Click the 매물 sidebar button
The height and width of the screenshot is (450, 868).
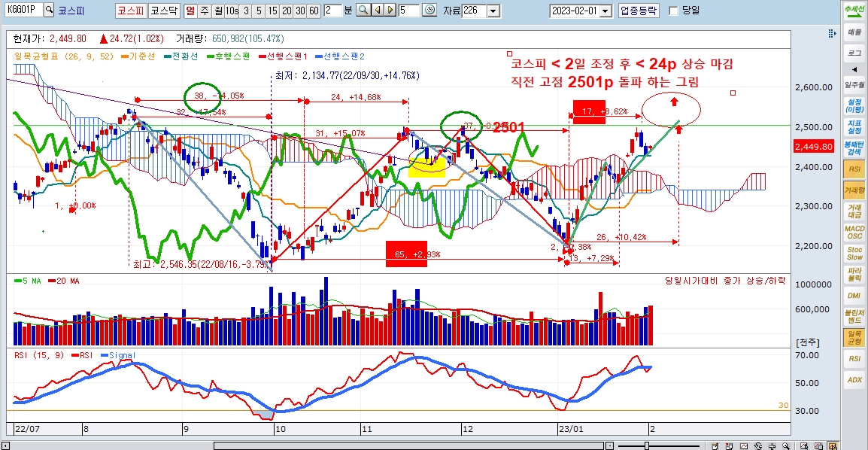coord(854,32)
